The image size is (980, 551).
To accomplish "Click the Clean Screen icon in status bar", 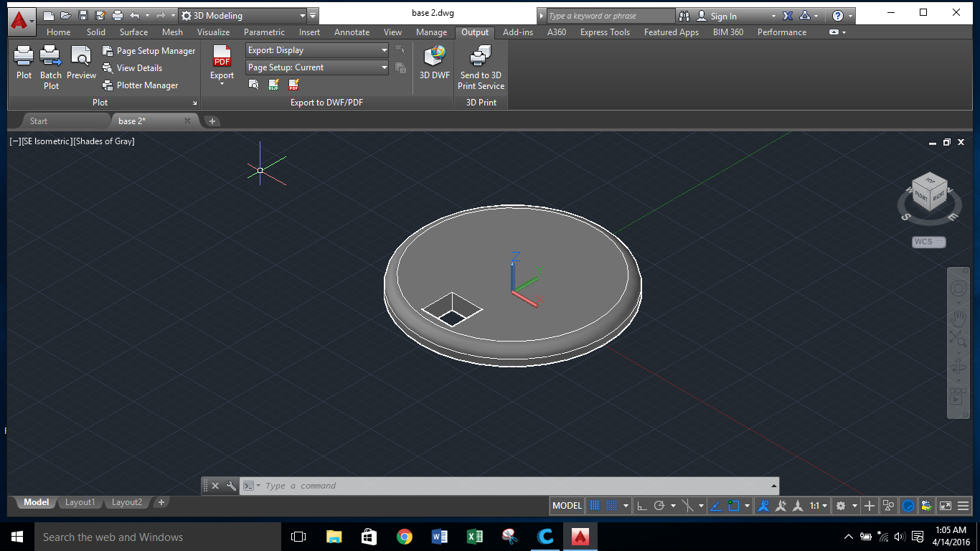I will [946, 506].
